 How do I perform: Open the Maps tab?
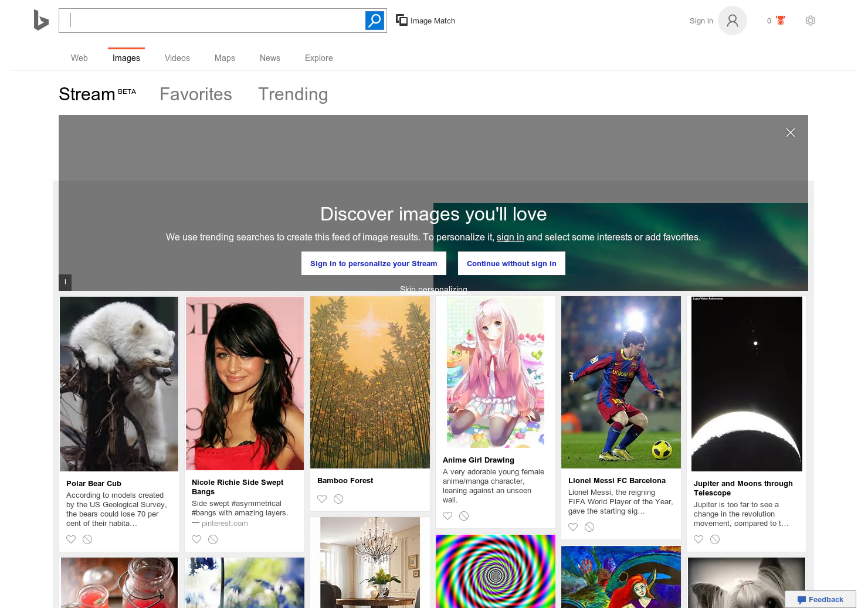point(225,58)
